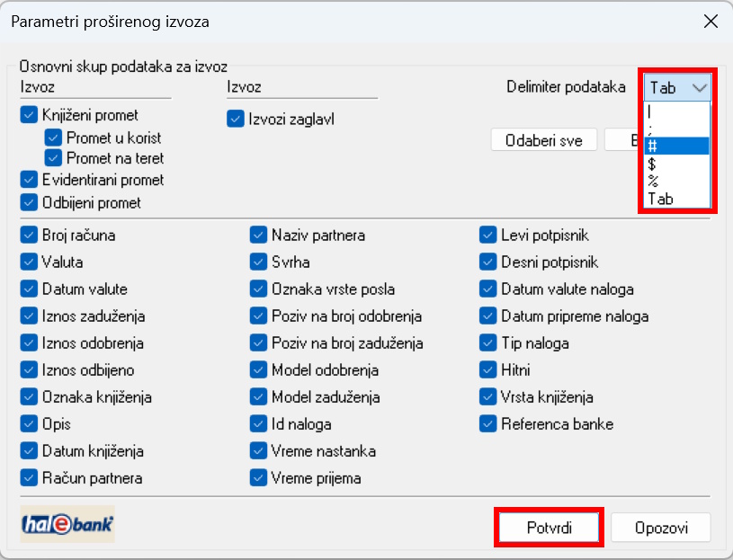Select the # delimiter option
733x560 pixels.
pos(677,146)
